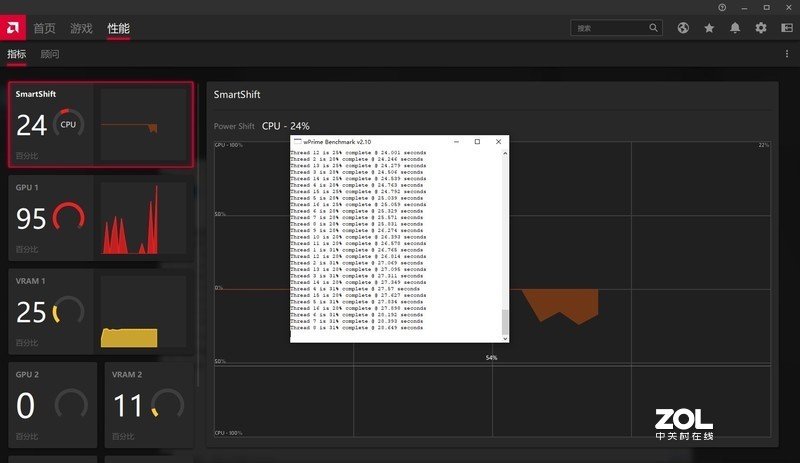Toggle the sidebar panel icon
Screen dimensions: 800x463
pyautogui.click(x=787, y=28)
